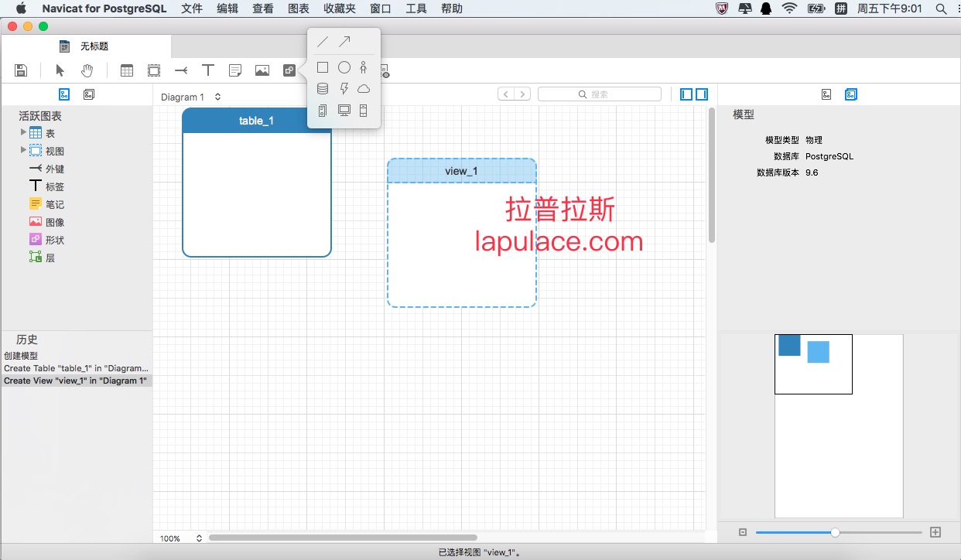Open the 帮助 menu
Image resolution: width=961 pixels, height=560 pixels.
click(x=452, y=9)
